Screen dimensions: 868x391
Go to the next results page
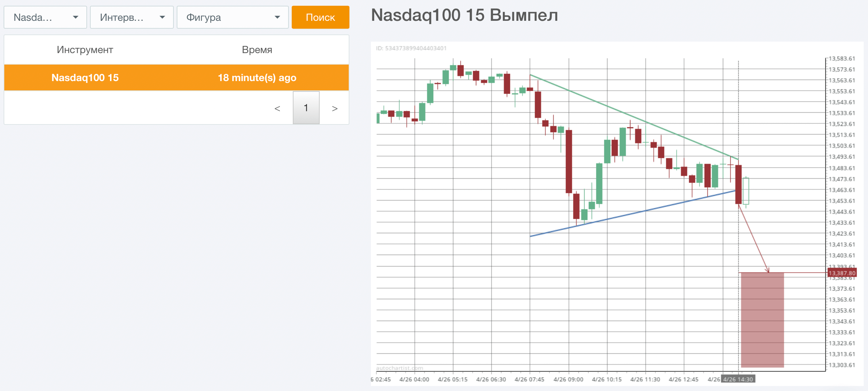click(x=334, y=108)
